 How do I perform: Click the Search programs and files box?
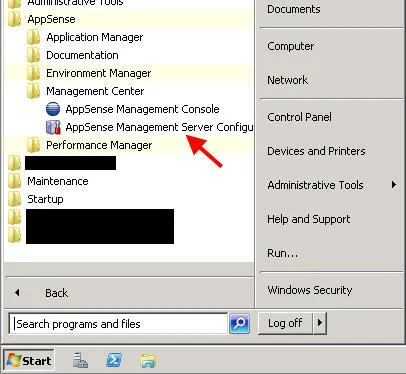coord(118,323)
